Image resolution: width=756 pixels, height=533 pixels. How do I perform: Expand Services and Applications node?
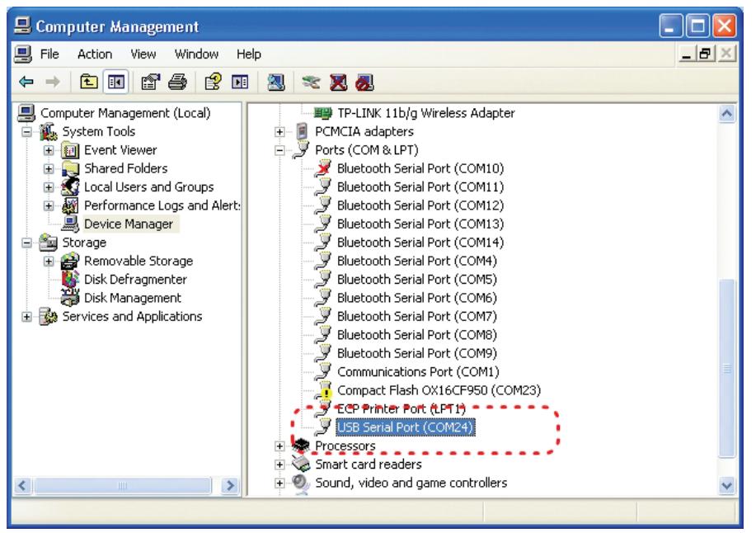27,317
